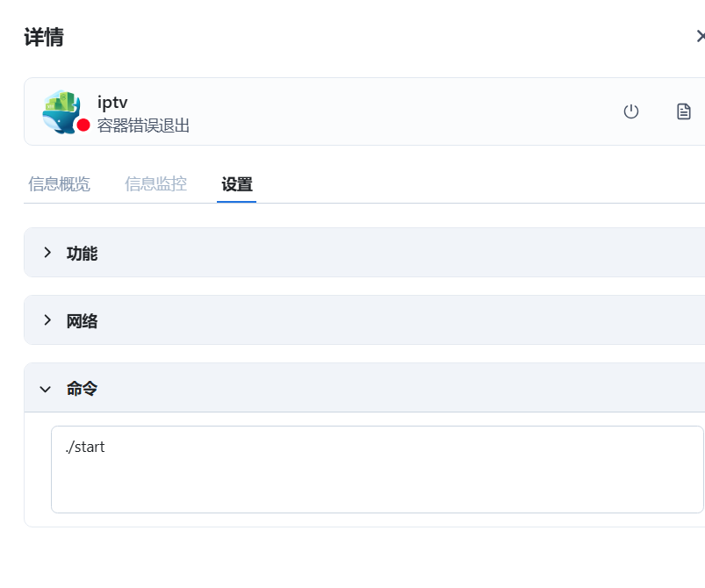Open the container log document icon
The width and height of the screenshot is (705, 588).
click(683, 111)
